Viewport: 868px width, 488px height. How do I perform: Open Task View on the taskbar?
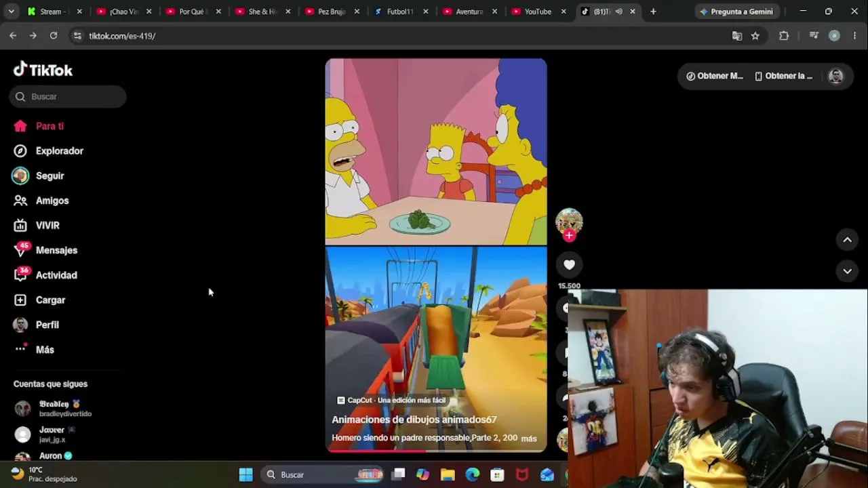tap(398, 474)
